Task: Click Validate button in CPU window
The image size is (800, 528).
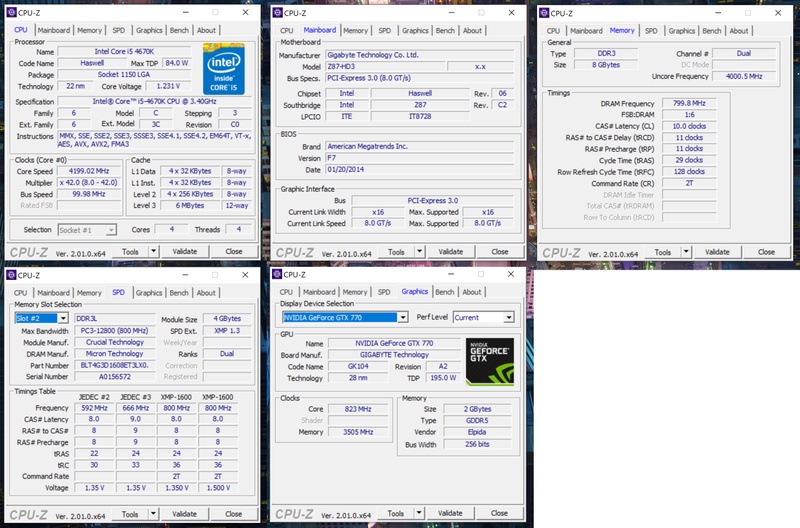Action: [185, 251]
